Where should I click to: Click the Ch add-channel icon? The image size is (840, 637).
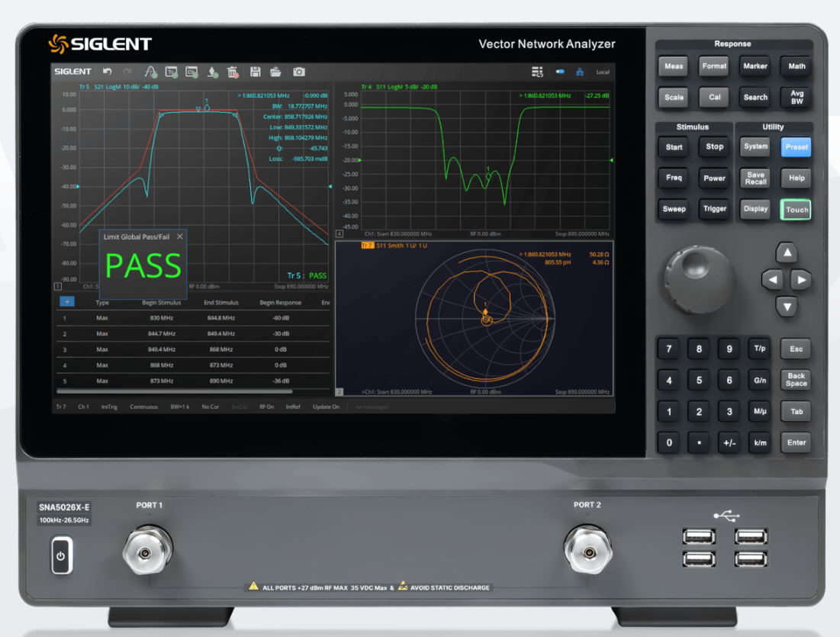tap(191, 72)
